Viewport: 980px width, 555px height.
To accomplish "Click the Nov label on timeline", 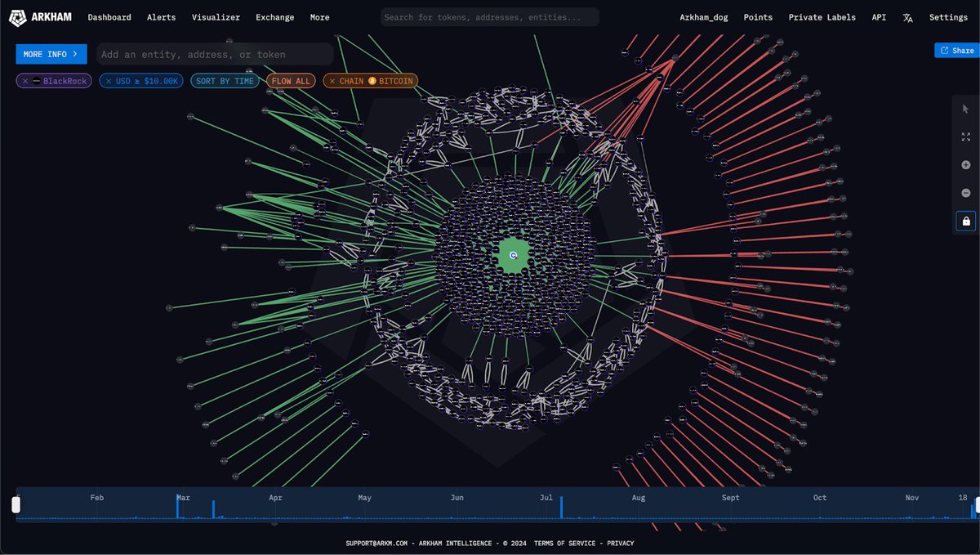I will pyautogui.click(x=912, y=497).
